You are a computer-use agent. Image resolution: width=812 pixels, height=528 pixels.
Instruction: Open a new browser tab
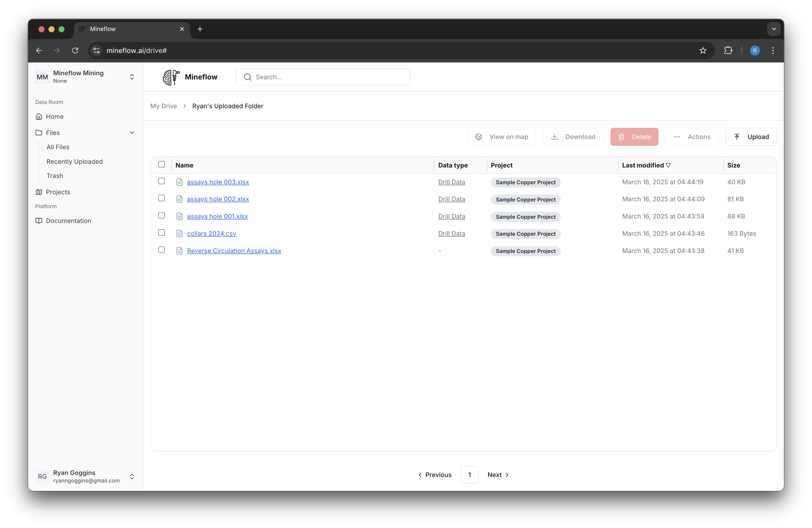point(200,29)
